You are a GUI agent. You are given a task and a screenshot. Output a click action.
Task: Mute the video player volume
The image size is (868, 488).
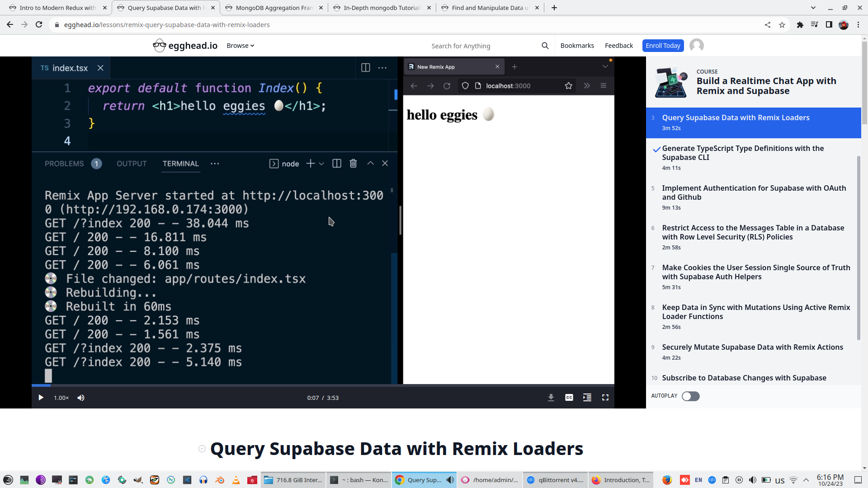pos(81,398)
